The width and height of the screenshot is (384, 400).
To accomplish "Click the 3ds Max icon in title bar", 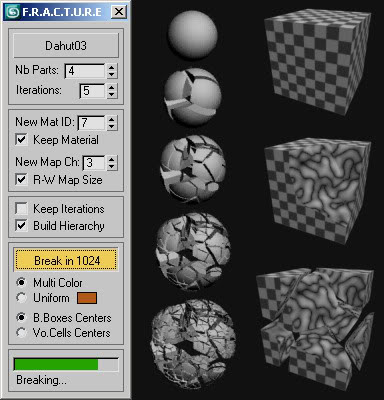I will pyautogui.click(x=13, y=12).
